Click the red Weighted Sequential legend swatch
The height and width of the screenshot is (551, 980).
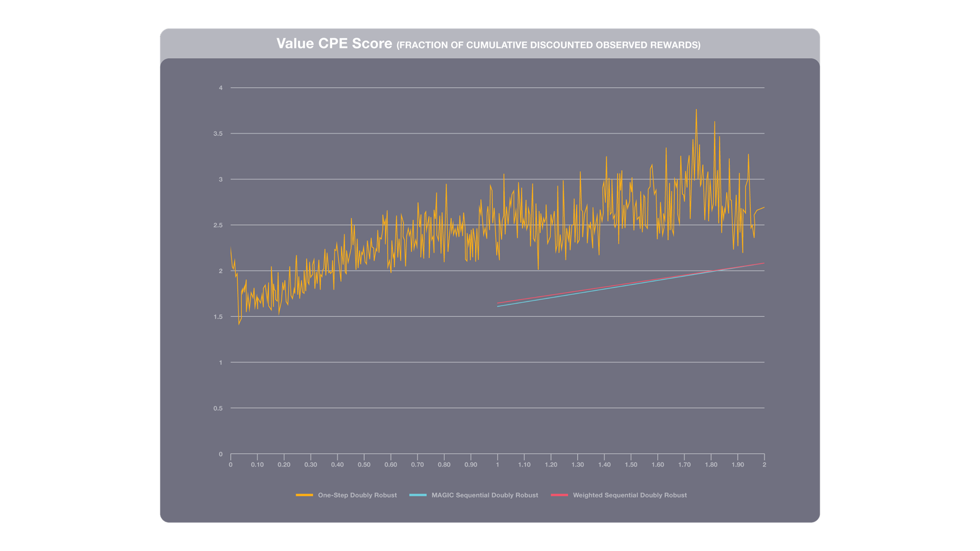(x=559, y=495)
